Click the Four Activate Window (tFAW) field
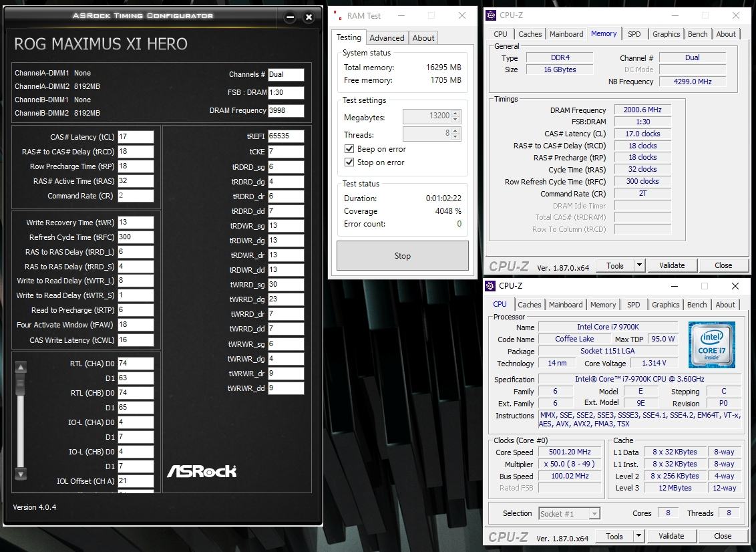The width and height of the screenshot is (756, 552). click(136, 325)
